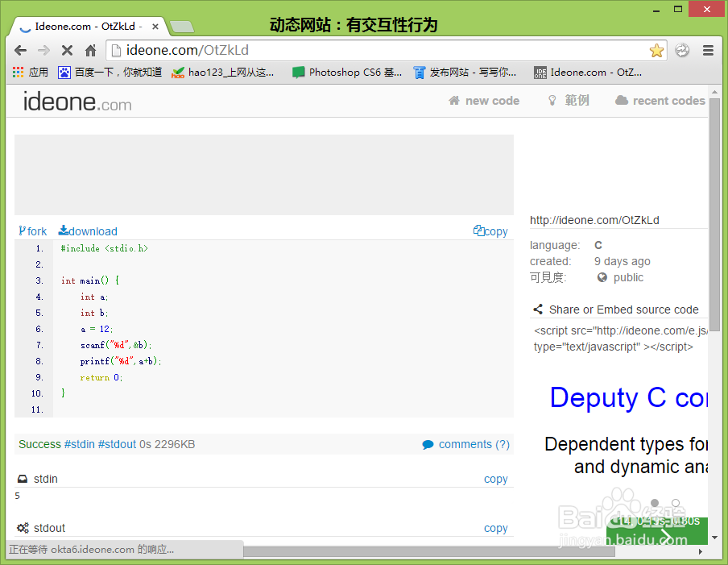Open the hao123 bookmark
Viewport: 728px width, 565px height.
tap(223, 72)
